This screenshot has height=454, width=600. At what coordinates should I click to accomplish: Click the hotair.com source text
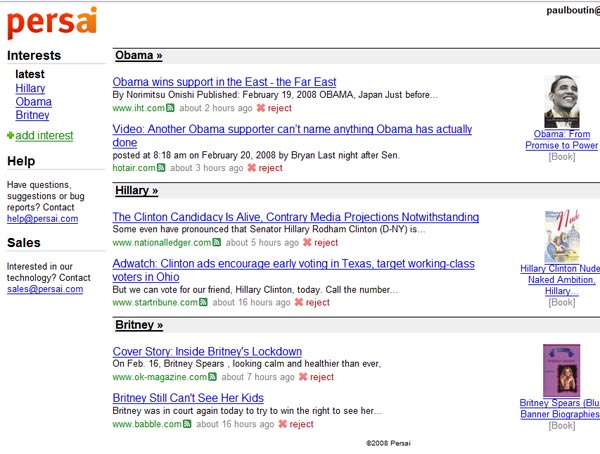pyautogui.click(x=134, y=168)
